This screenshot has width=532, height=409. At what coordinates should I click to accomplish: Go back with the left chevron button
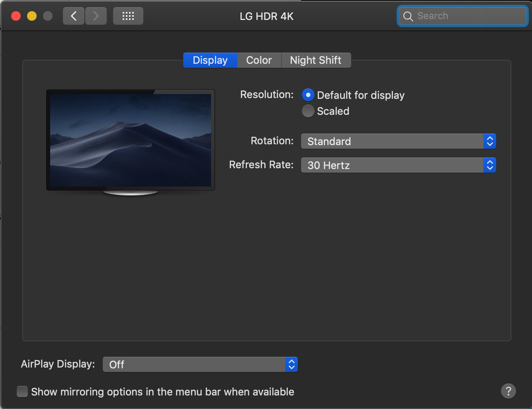pos(74,16)
